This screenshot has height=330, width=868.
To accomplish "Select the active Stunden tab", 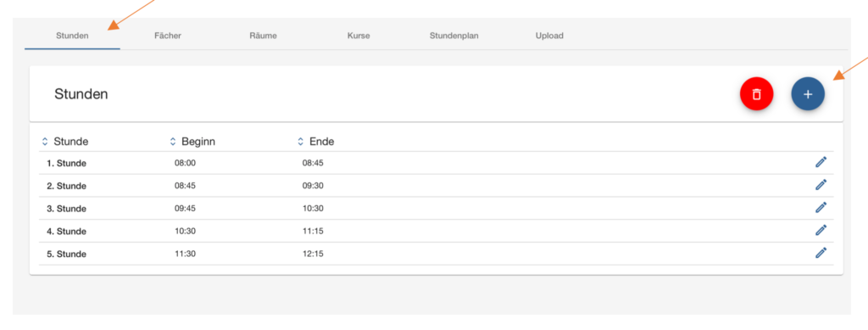I will pyautogui.click(x=72, y=36).
